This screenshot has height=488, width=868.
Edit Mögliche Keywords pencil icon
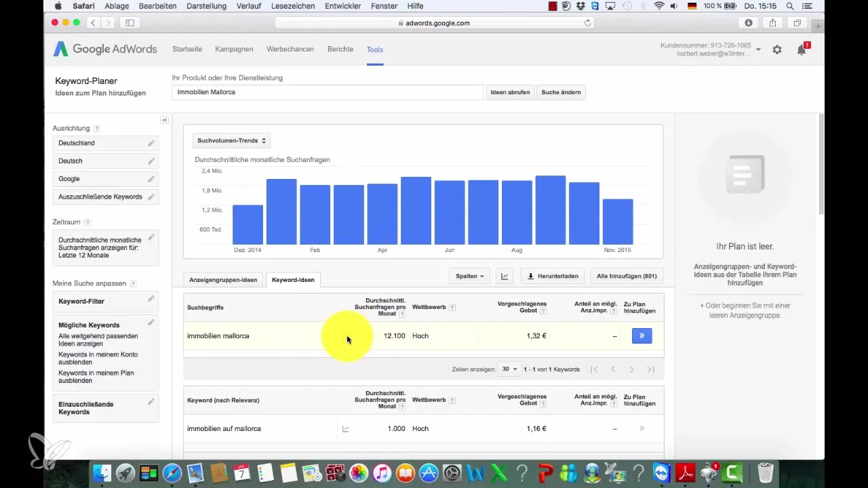click(x=151, y=323)
